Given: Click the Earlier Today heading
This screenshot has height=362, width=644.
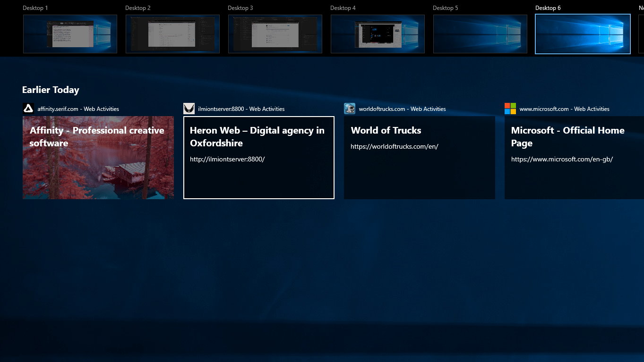Looking at the screenshot, I should click(51, 90).
